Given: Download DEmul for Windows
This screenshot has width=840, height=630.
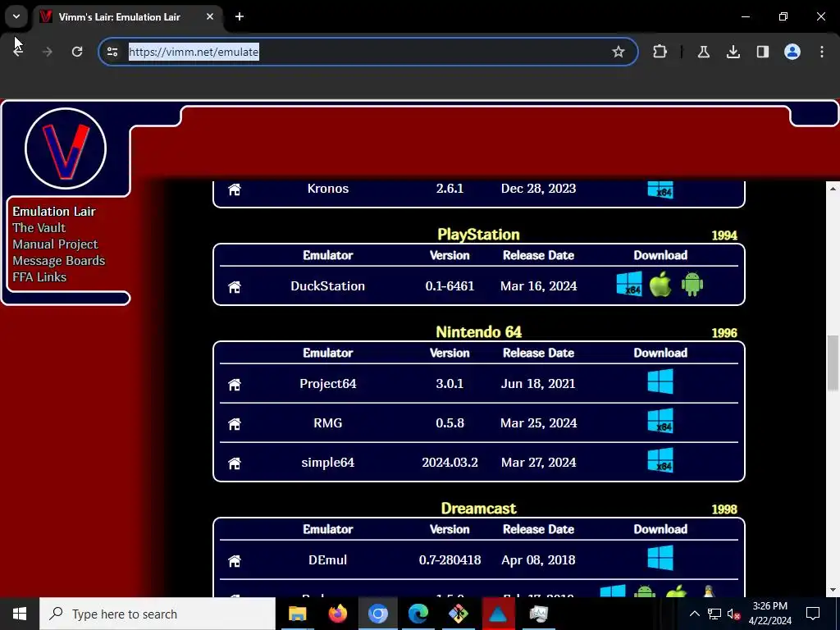Looking at the screenshot, I should 660,558.
